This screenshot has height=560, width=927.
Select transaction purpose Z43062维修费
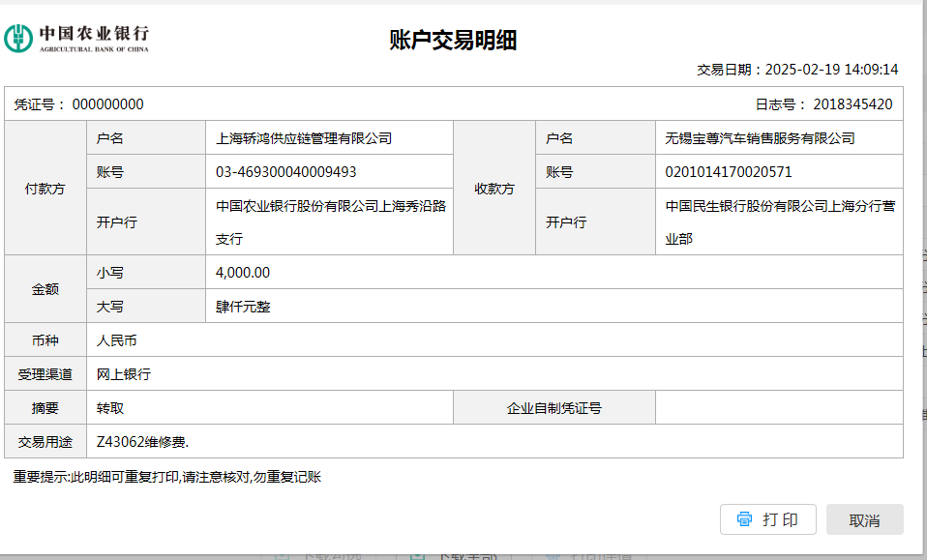pyautogui.click(x=142, y=442)
